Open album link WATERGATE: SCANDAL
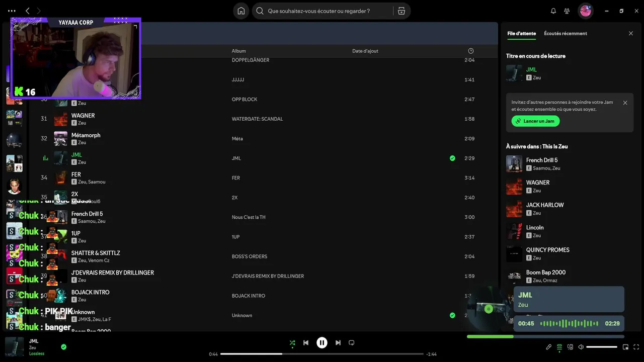 [x=257, y=119]
